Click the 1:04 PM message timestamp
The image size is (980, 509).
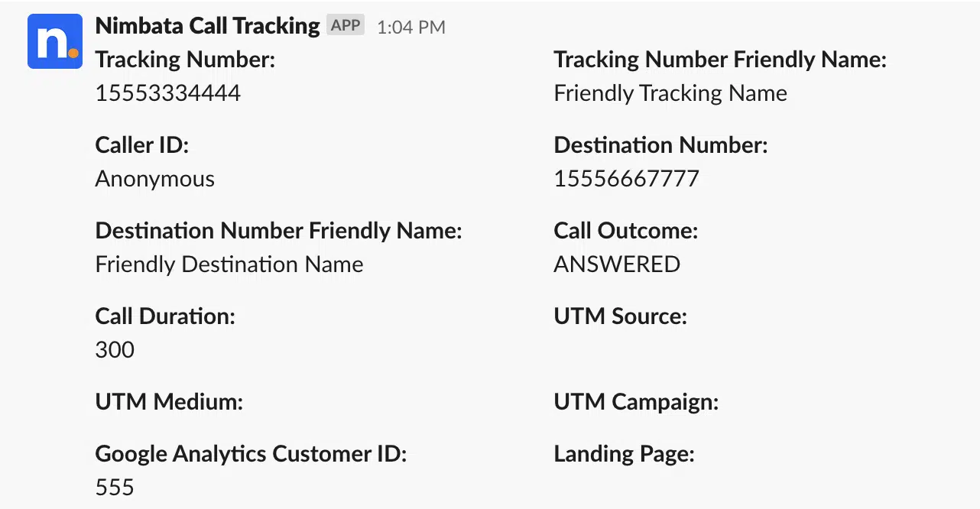pos(411,28)
